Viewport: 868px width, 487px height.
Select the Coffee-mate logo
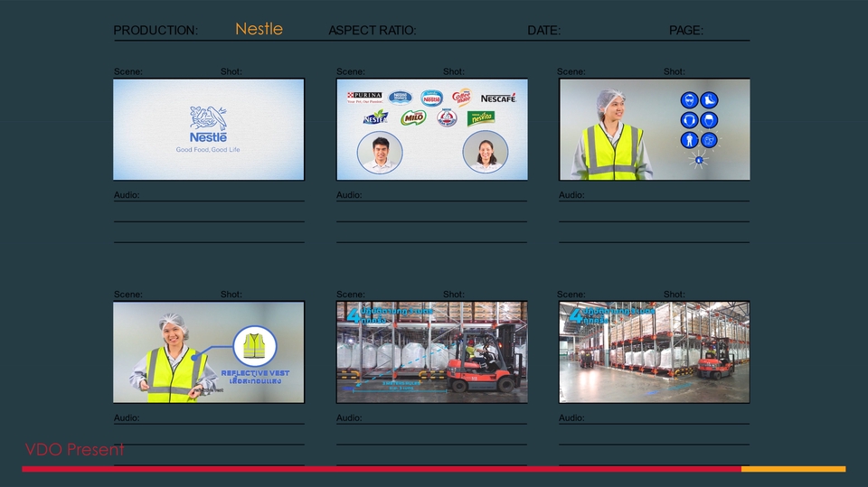pyautogui.click(x=462, y=98)
